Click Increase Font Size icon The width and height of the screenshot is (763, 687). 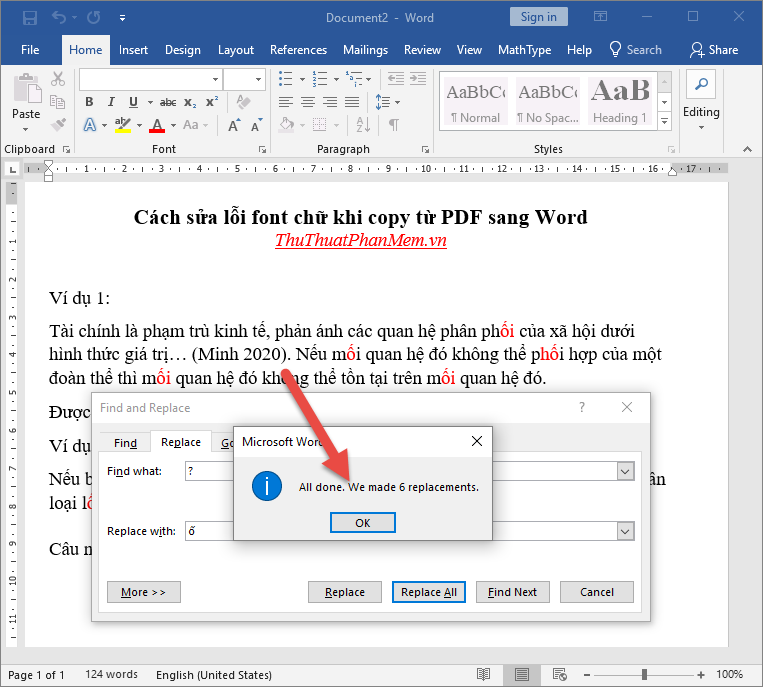tap(234, 125)
